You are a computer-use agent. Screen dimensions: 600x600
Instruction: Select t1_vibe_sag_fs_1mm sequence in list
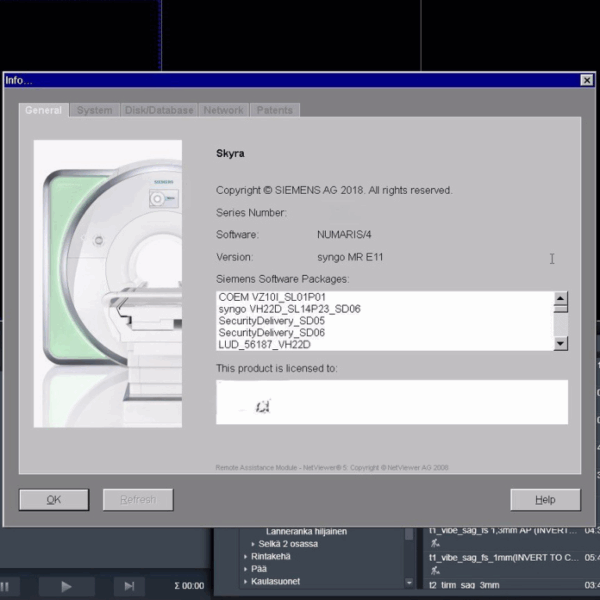pos(503,557)
